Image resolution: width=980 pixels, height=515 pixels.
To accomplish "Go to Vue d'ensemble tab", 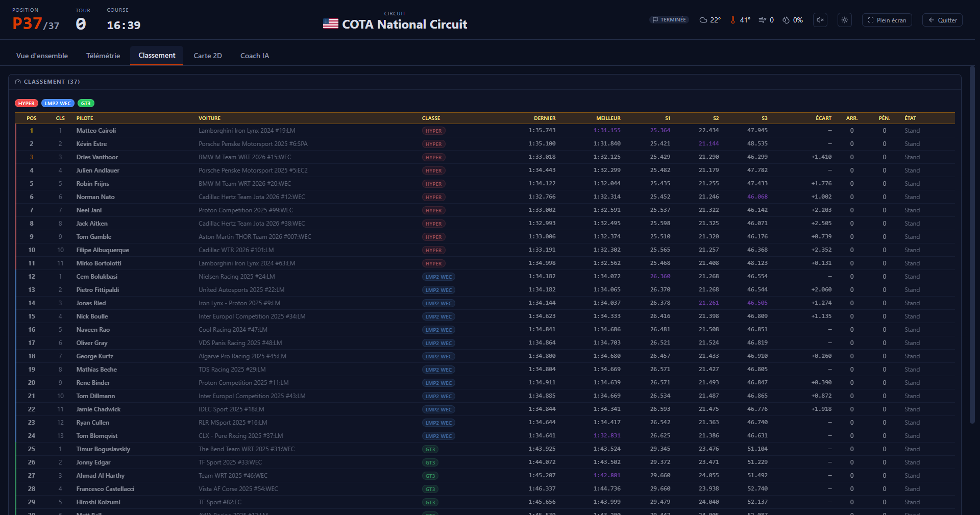I will [x=42, y=56].
